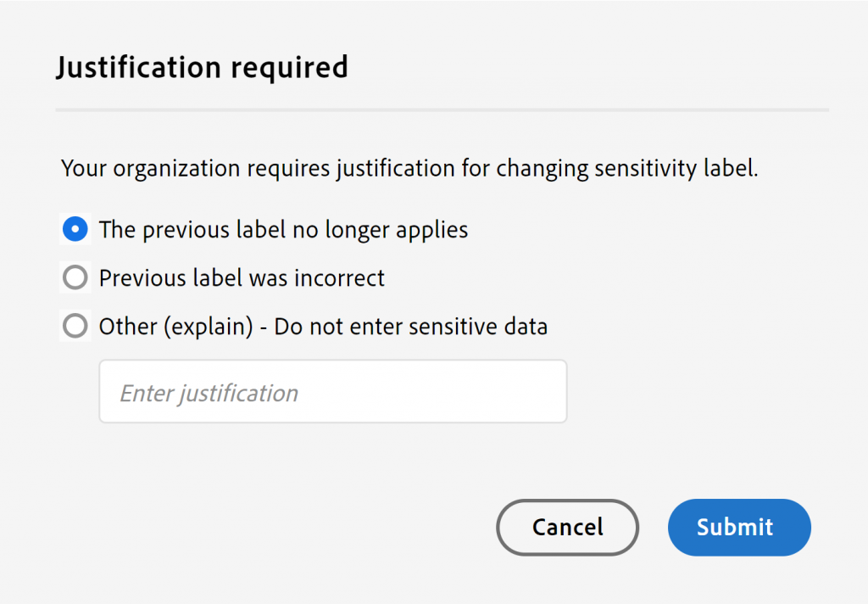Click the word "Other (explain)" in third option

pyautogui.click(x=176, y=326)
